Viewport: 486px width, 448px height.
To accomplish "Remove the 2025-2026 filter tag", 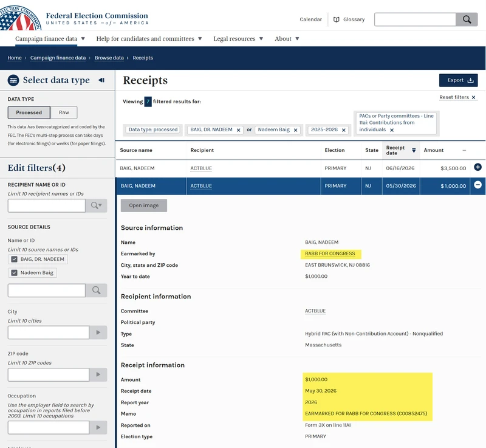I will (x=343, y=130).
